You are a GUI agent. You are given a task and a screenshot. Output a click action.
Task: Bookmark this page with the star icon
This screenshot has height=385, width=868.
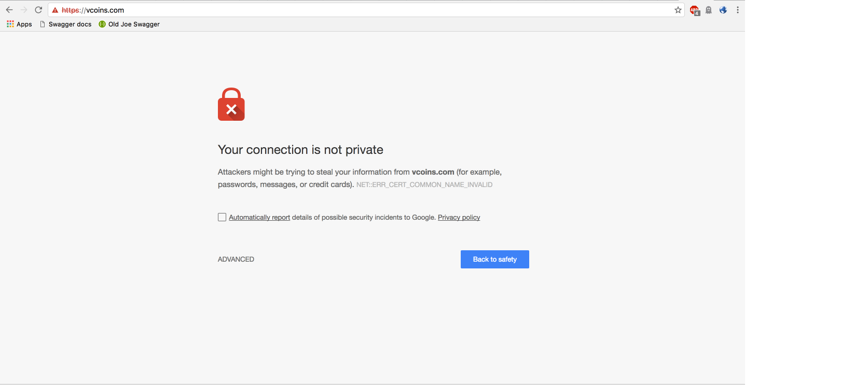tap(678, 10)
